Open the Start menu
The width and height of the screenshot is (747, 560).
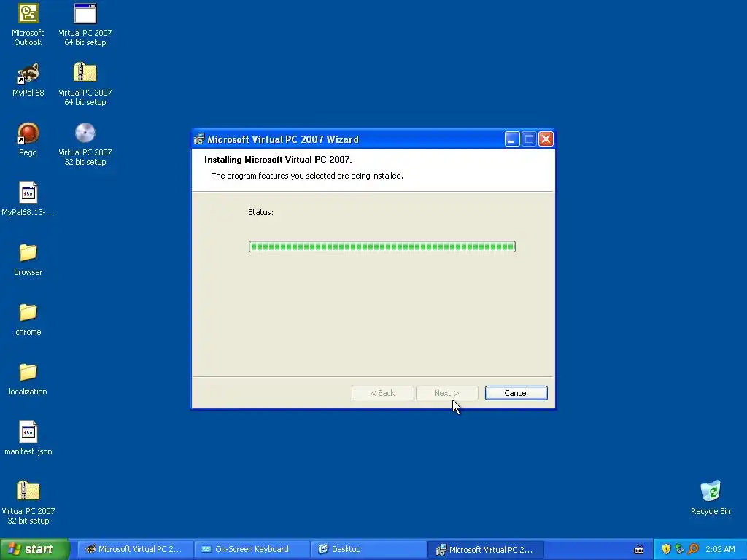(x=34, y=549)
